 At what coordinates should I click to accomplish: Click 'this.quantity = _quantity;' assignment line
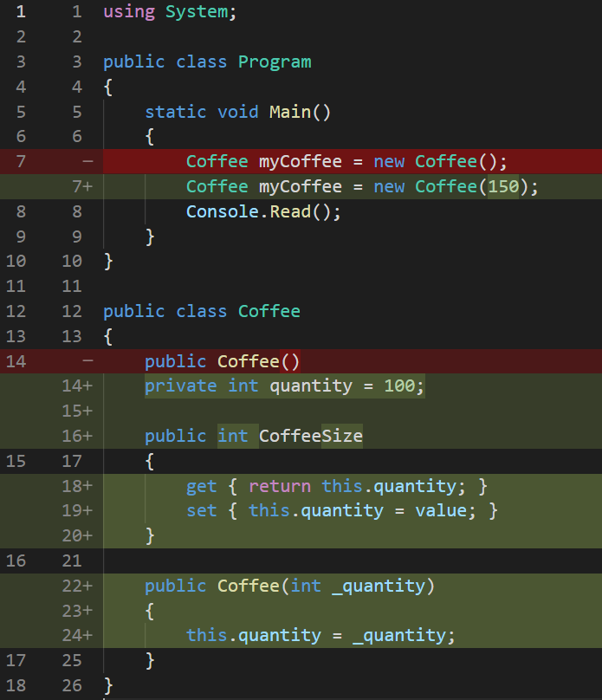[320, 636]
